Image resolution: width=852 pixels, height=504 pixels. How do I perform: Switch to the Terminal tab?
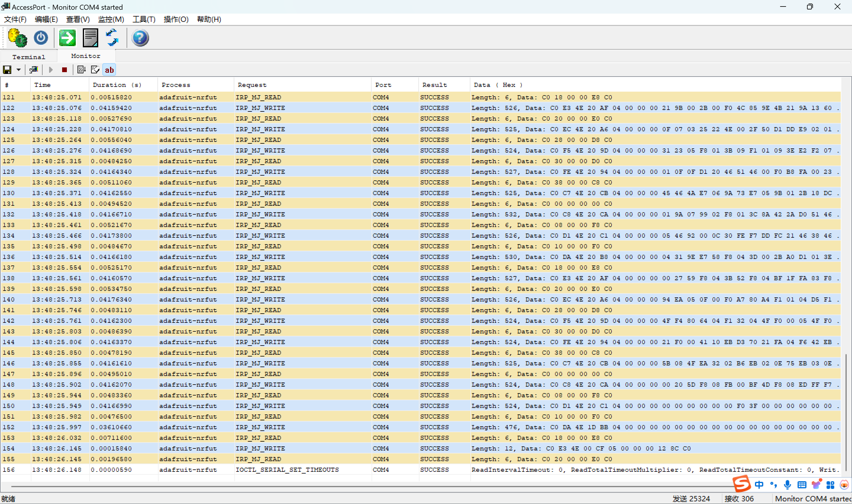28,57
